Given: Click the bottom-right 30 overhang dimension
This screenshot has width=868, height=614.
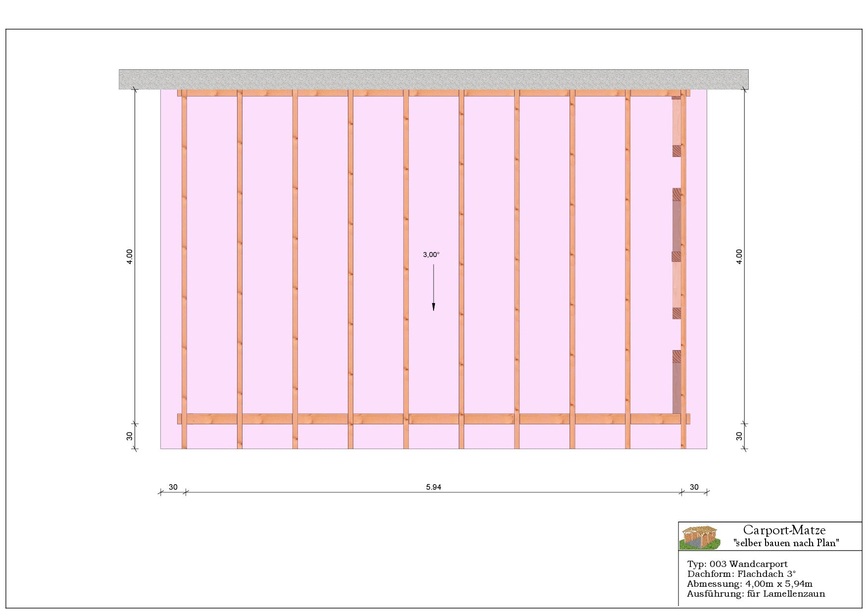Looking at the screenshot, I should click(694, 487).
